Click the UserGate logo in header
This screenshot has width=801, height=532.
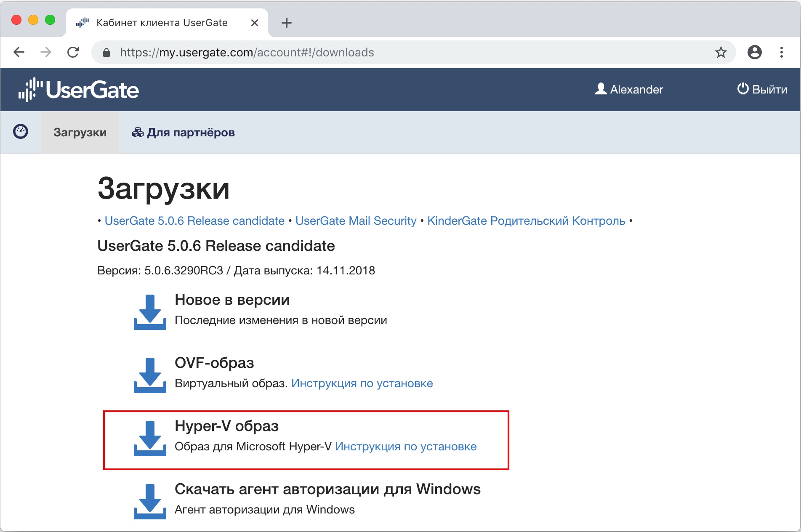78,89
